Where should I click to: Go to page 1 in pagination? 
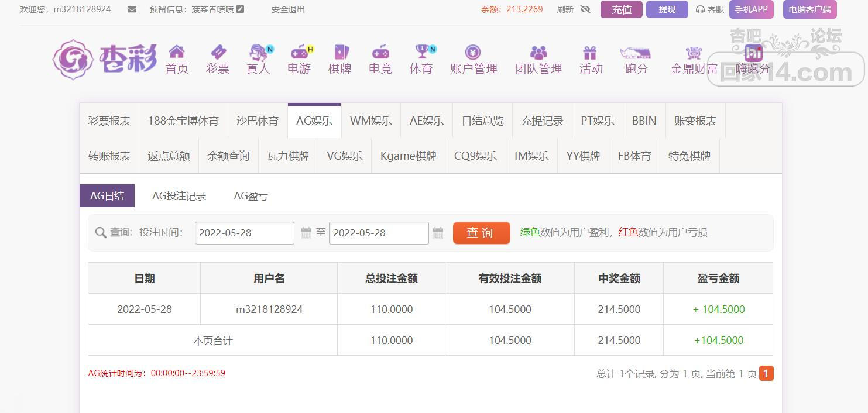click(x=766, y=373)
